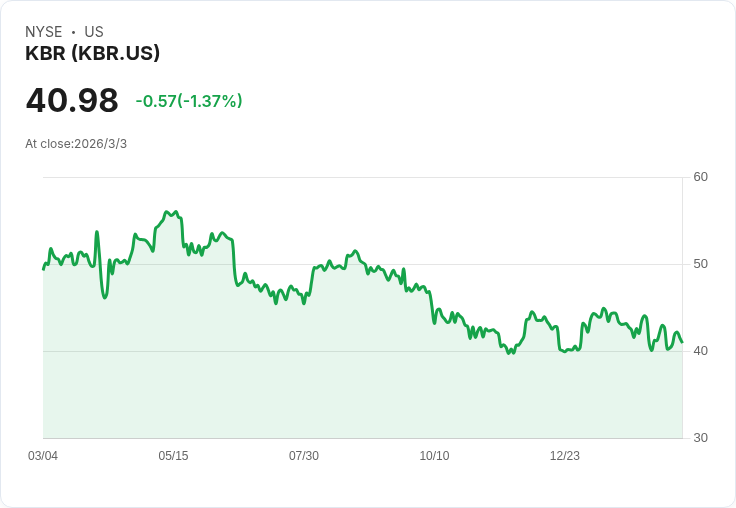Open the KBR (KBR.US) stock title
This screenshot has height=508, width=736.
(x=92, y=54)
